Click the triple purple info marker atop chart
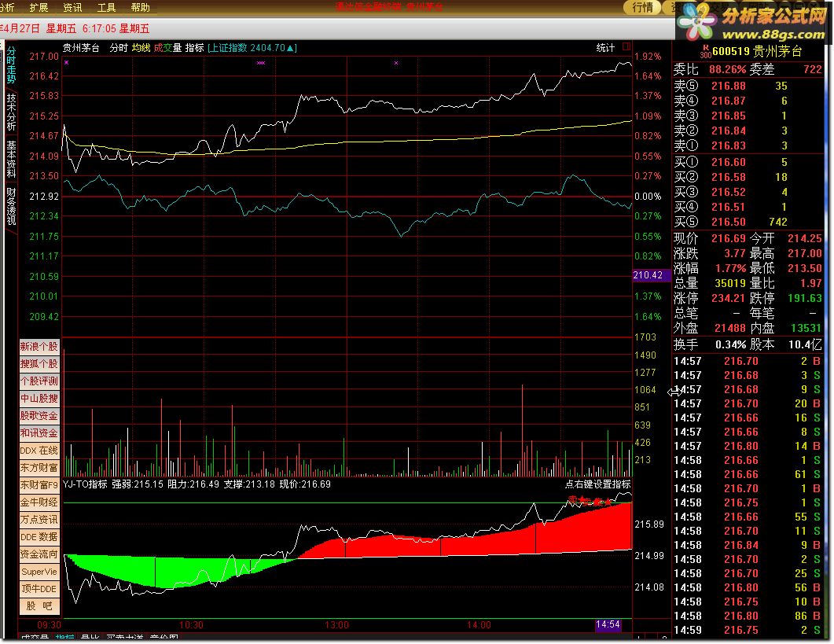This screenshot has width=834, height=644. pos(261,63)
